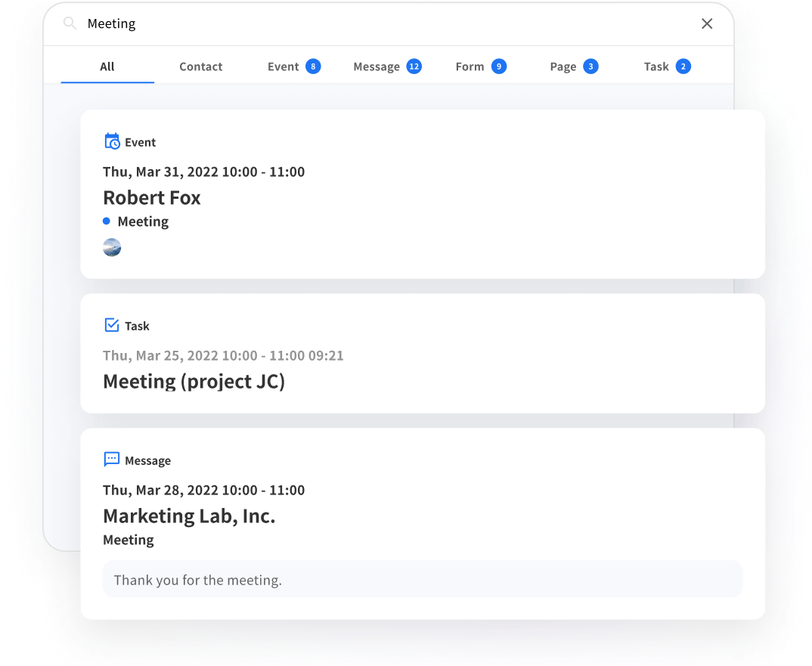Open the Form results tab
Viewport: 812px width, 666px height.
coord(470,67)
